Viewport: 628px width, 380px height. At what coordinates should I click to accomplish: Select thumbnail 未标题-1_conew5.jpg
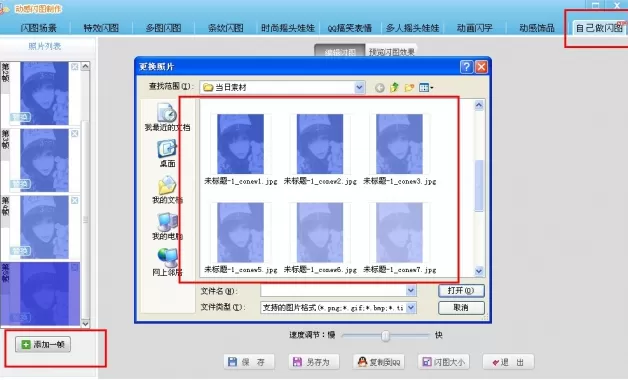pyautogui.click(x=240, y=232)
